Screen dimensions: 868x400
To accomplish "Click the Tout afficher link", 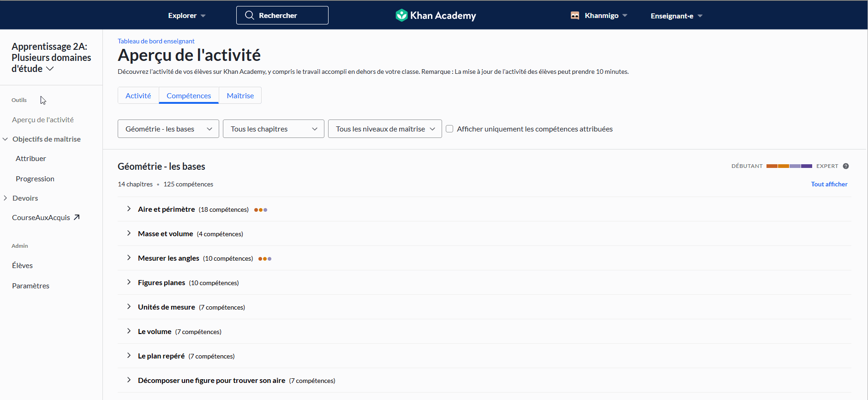I will click(x=829, y=184).
